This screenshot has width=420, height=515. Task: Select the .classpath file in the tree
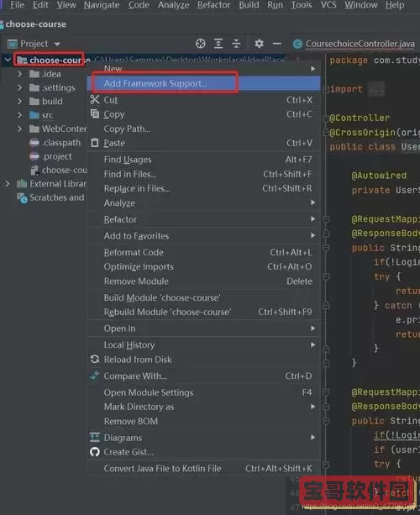click(61, 143)
